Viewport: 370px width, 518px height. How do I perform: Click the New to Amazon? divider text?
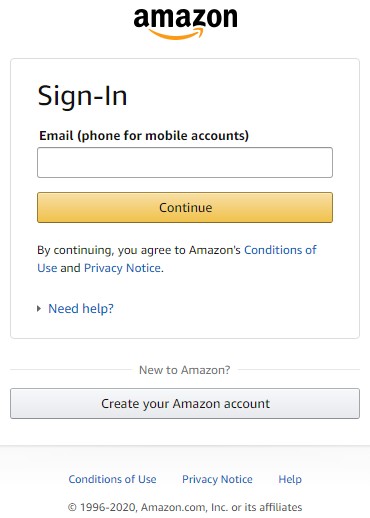[x=185, y=370]
